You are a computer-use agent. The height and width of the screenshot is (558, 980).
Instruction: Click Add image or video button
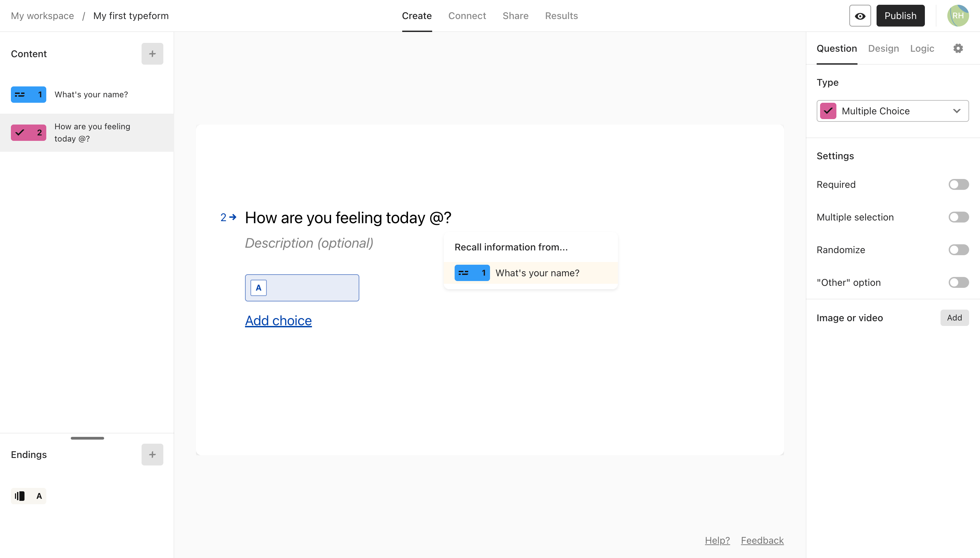click(x=954, y=318)
